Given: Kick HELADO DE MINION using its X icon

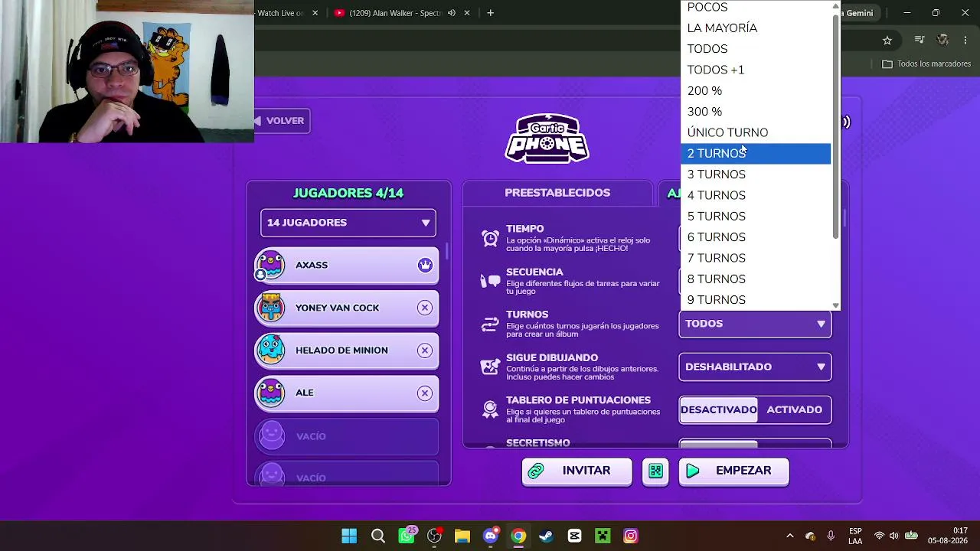Looking at the screenshot, I should point(425,350).
